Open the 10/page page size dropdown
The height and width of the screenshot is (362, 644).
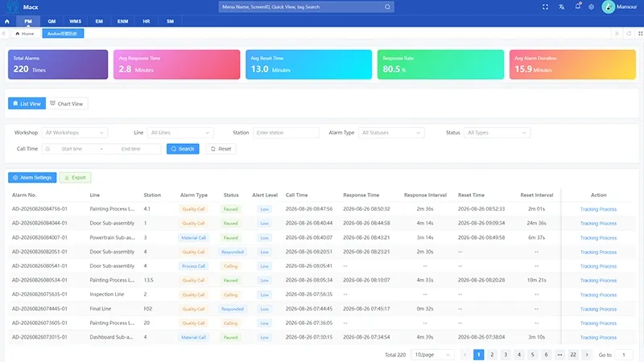(x=432, y=355)
